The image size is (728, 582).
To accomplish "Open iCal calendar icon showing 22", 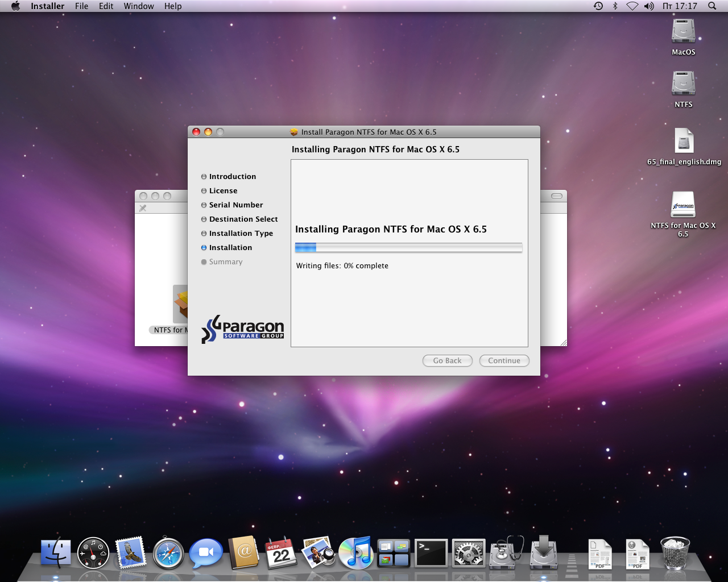I will coord(281,553).
